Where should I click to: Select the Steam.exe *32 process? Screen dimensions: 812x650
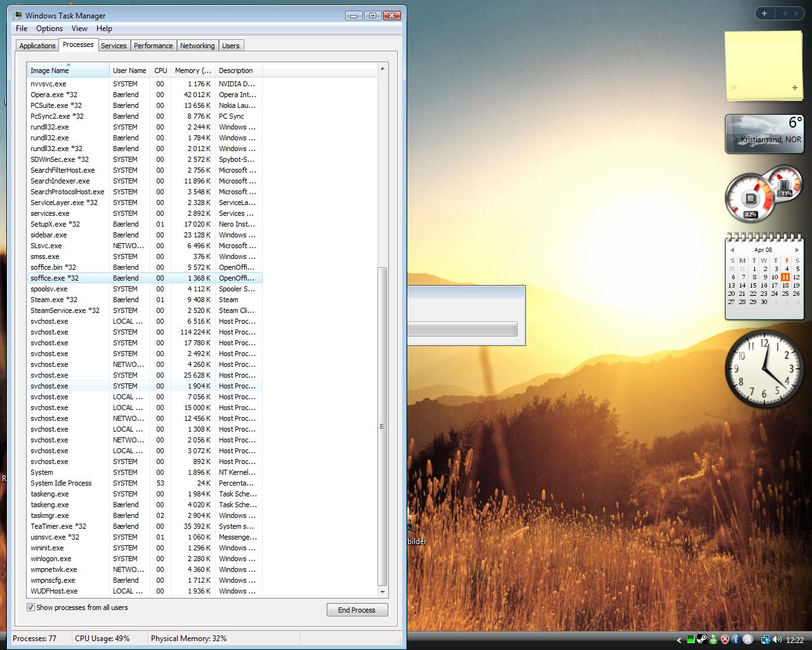pyautogui.click(x=145, y=300)
